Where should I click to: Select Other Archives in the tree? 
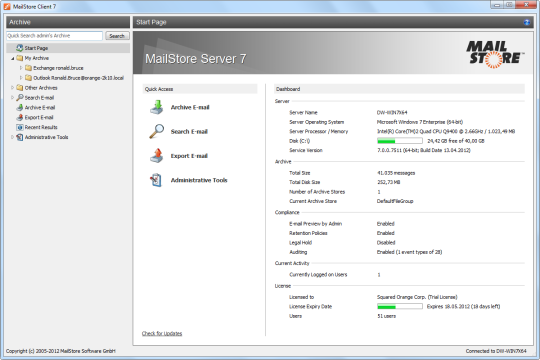pyautogui.click(x=41, y=88)
